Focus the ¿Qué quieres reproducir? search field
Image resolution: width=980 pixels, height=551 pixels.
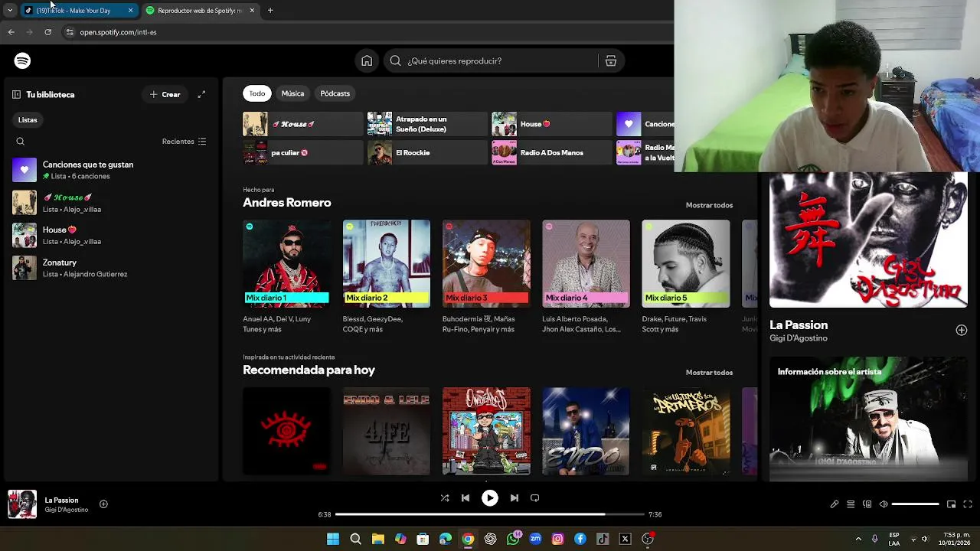point(501,61)
